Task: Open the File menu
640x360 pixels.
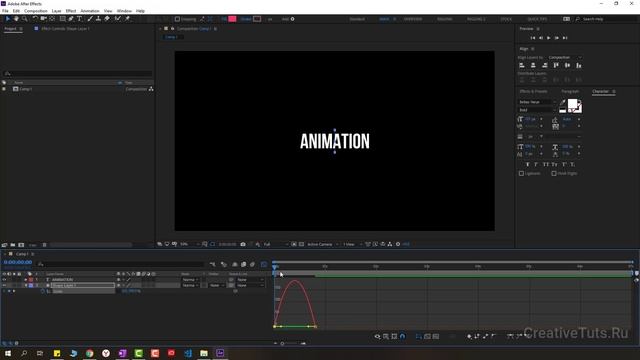Action: [5, 11]
